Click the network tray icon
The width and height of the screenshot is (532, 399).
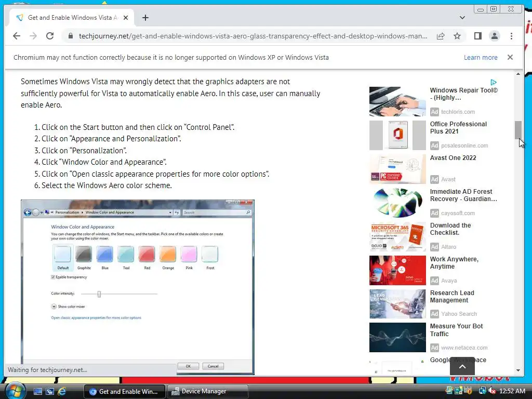click(482, 391)
